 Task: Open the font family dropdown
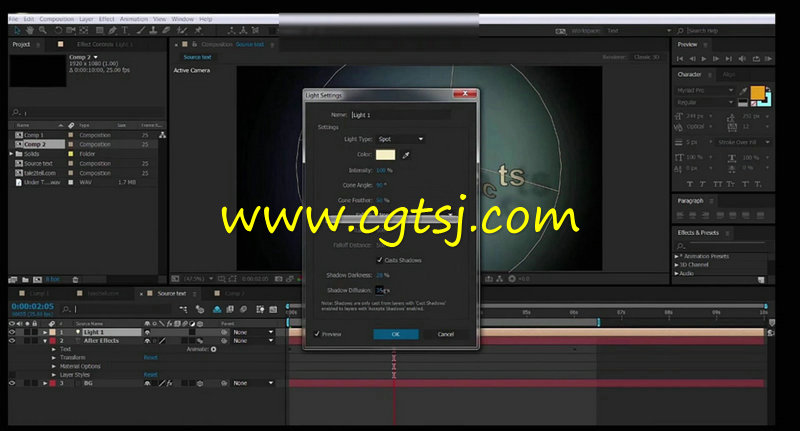705,90
